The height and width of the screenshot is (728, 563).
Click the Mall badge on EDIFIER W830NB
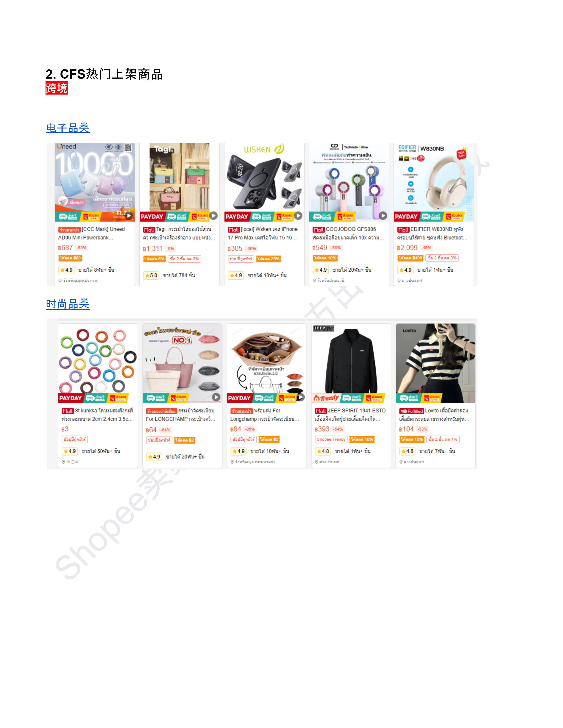click(x=403, y=230)
